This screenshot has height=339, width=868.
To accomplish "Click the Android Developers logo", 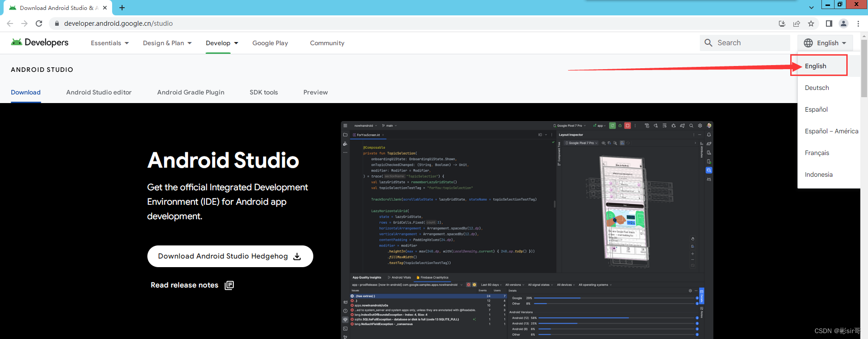I will coord(40,42).
